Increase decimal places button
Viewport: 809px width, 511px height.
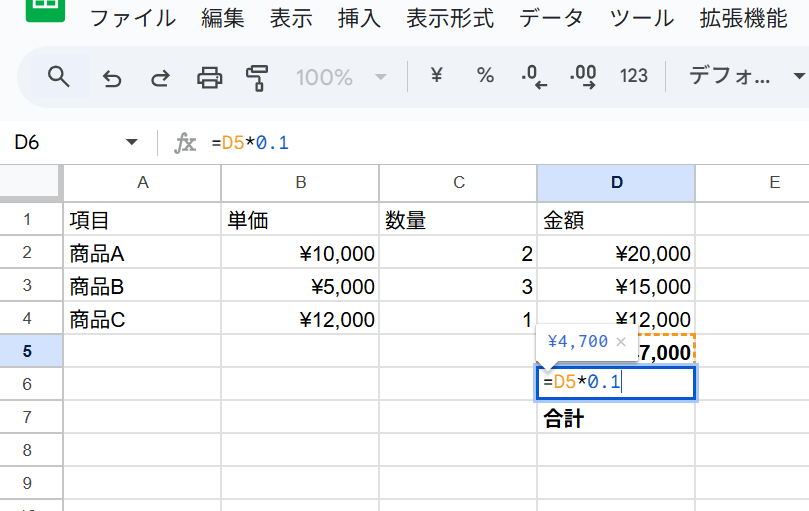tap(583, 77)
